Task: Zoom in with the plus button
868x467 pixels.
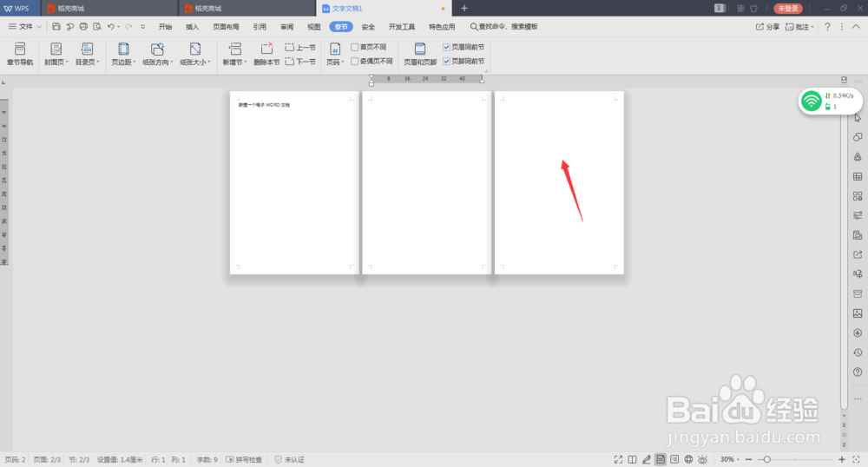Action: pos(841,459)
